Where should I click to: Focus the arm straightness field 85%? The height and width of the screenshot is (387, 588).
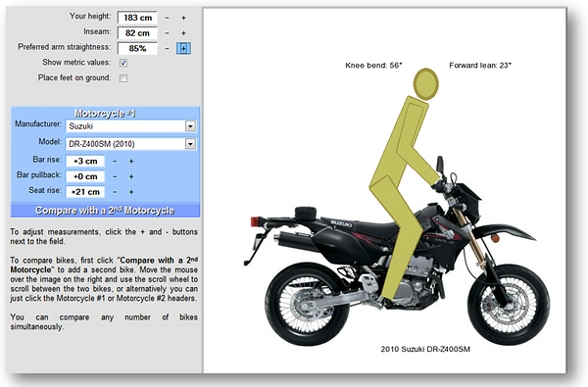pos(137,48)
